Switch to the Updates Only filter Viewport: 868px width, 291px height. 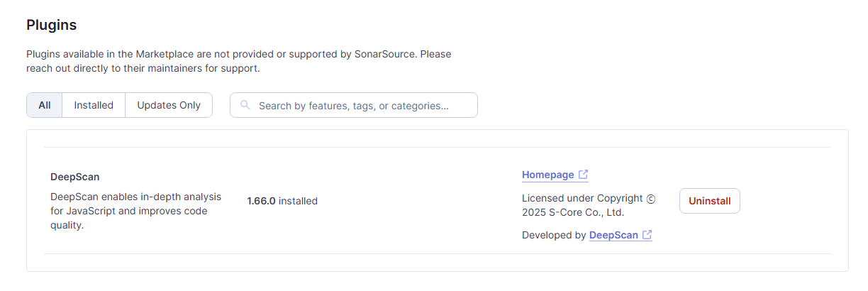[x=169, y=105]
